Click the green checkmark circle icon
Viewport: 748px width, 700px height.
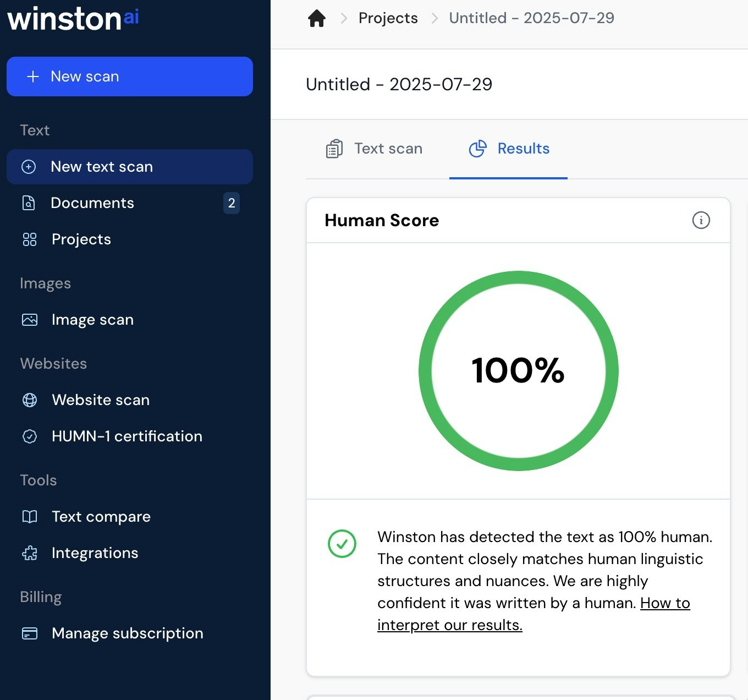(x=342, y=544)
